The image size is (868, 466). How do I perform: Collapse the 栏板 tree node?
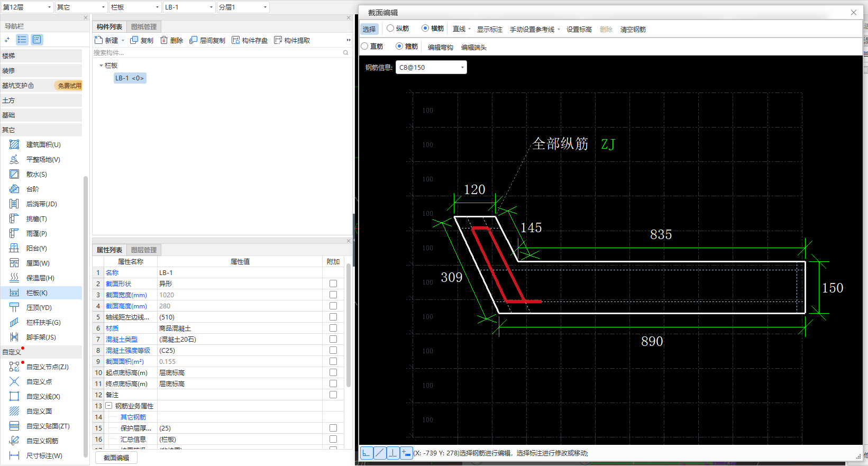coord(101,66)
